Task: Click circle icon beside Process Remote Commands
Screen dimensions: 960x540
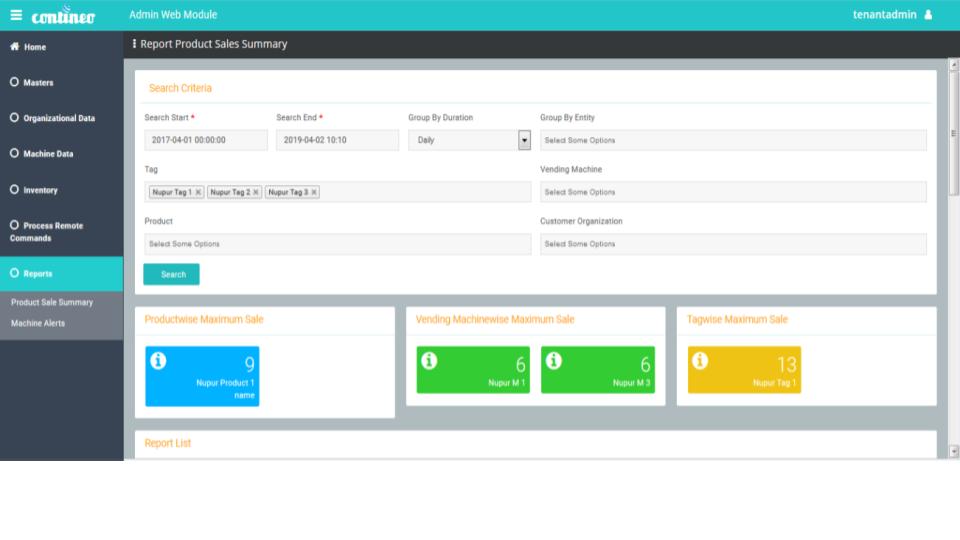Action: (14, 225)
